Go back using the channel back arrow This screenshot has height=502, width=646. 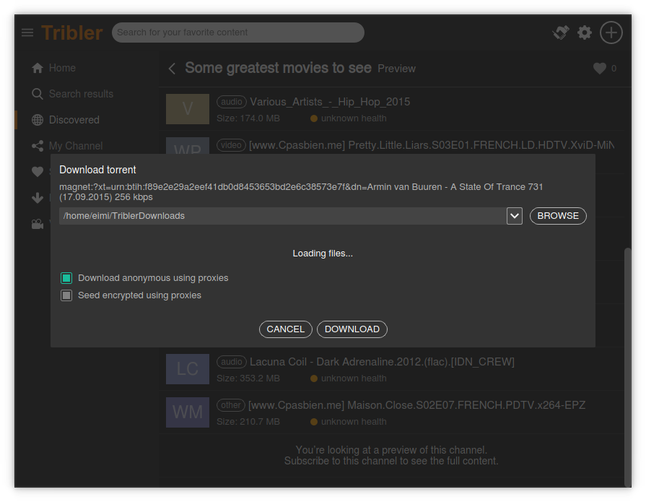(x=172, y=68)
